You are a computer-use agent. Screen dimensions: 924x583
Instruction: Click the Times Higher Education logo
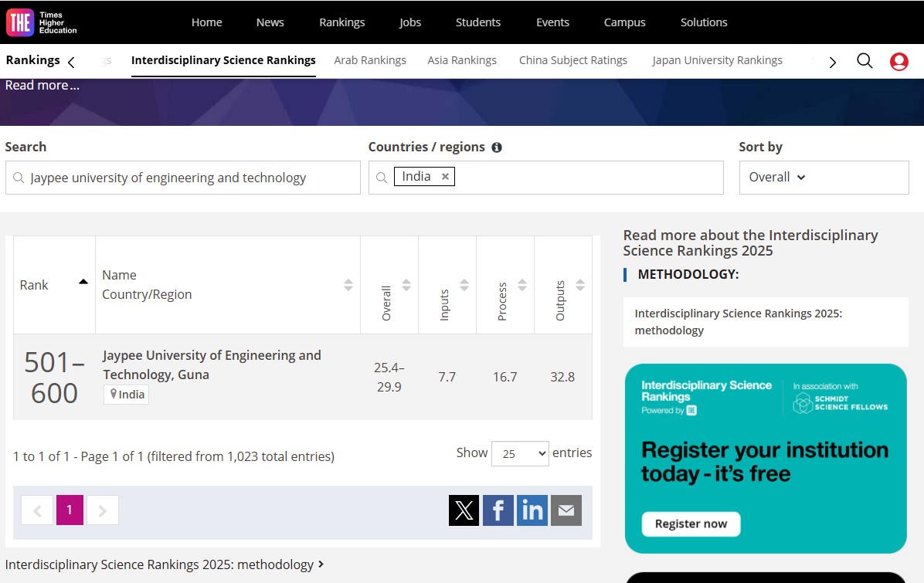click(x=41, y=22)
